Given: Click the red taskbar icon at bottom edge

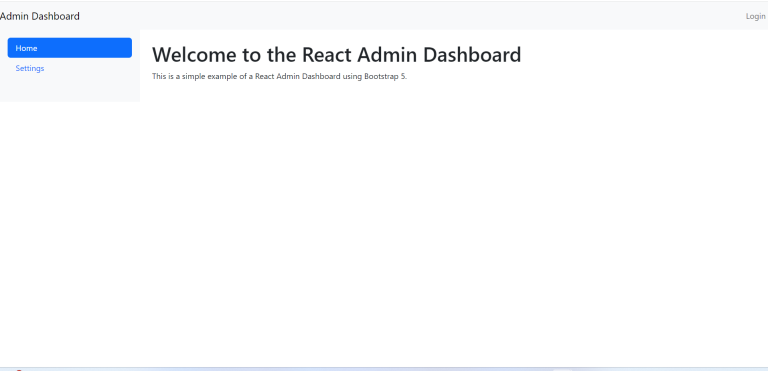Looking at the screenshot, I should coord(19,370).
